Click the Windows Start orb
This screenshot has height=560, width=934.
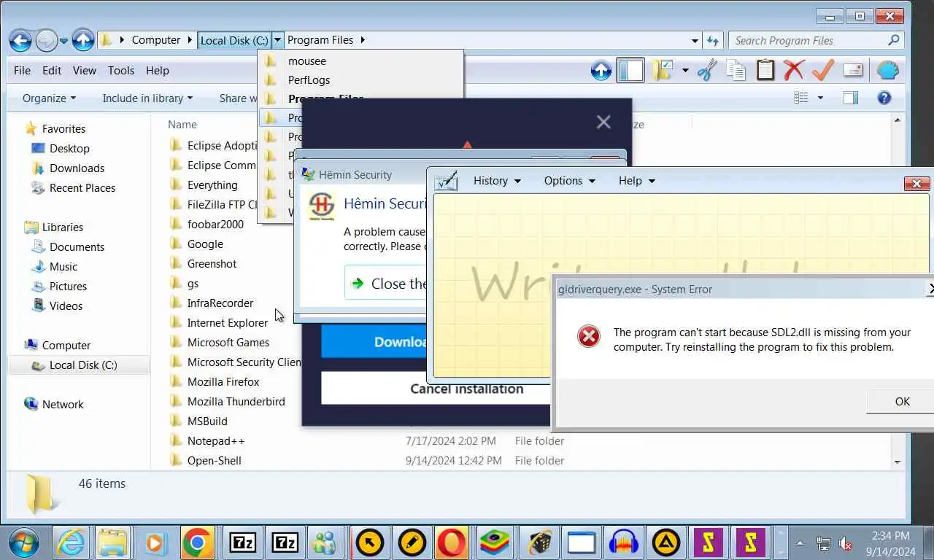click(x=25, y=542)
